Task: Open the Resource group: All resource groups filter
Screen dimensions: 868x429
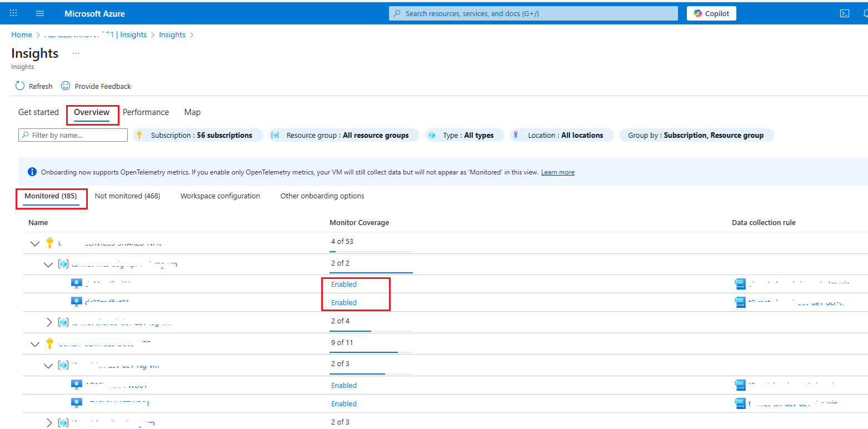Action: point(344,135)
